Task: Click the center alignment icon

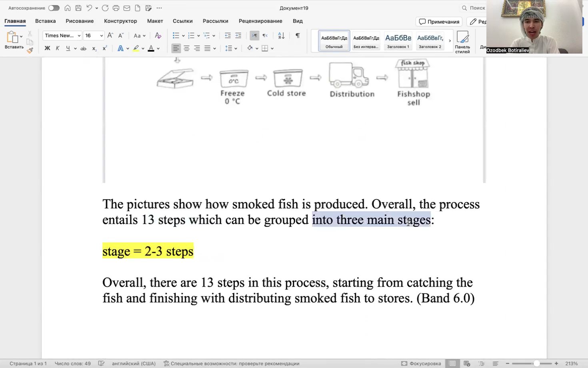Action: coord(186,48)
